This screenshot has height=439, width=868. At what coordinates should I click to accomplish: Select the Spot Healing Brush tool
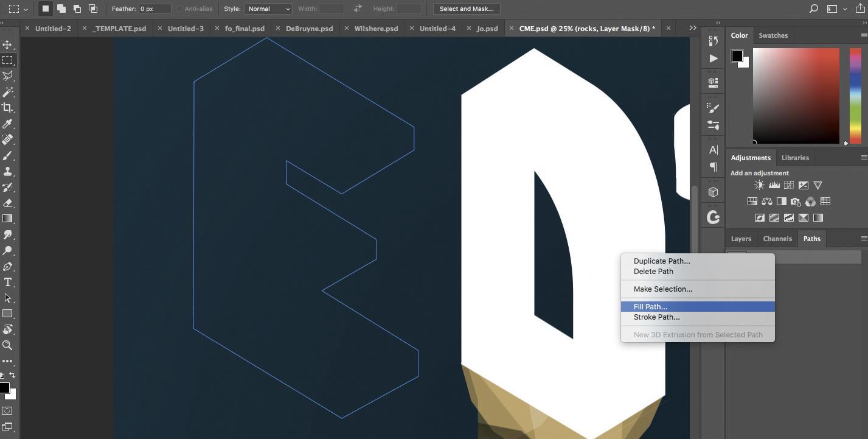8,139
